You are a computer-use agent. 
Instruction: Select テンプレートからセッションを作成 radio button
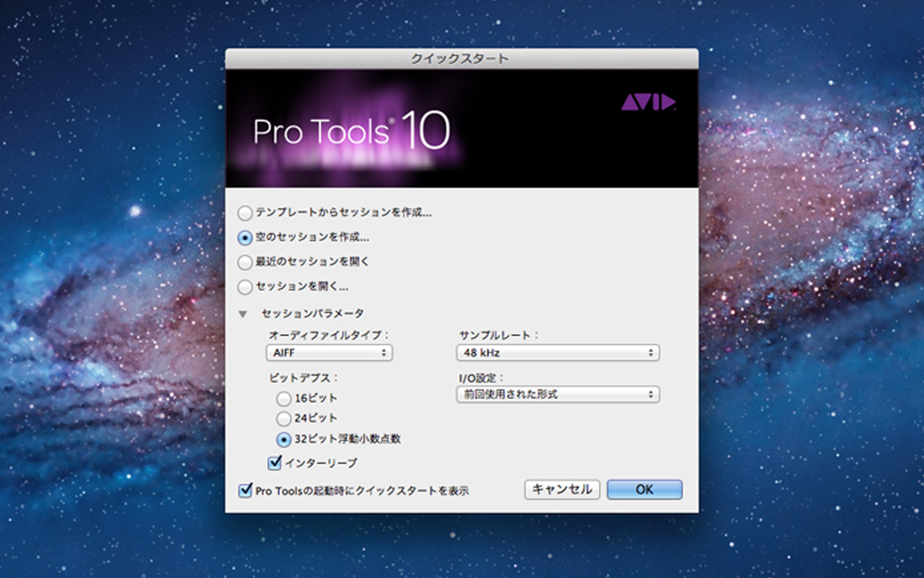(x=245, y=212)
